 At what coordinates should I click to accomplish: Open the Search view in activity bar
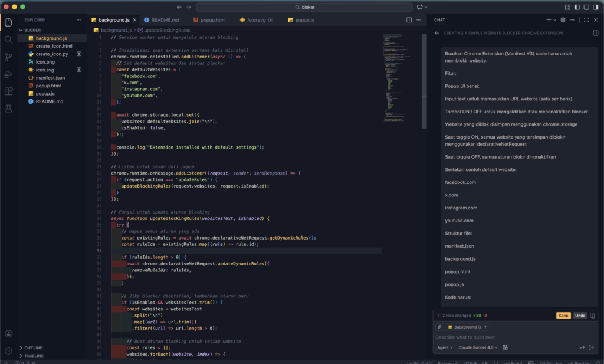coord(8,39)
